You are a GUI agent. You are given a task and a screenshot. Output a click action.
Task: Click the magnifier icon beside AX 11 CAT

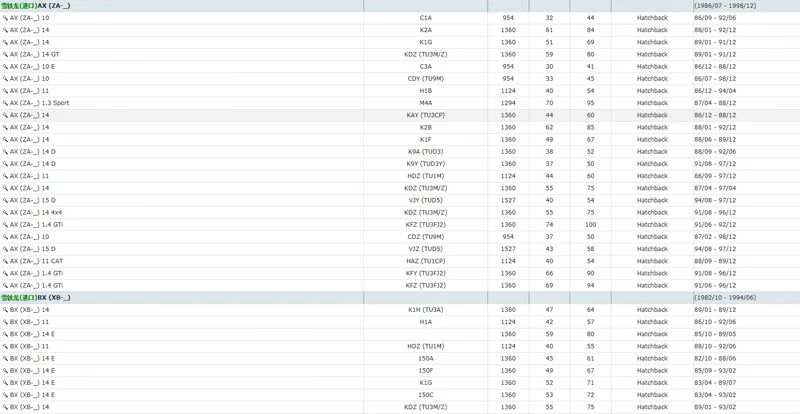tap(5, 261)
